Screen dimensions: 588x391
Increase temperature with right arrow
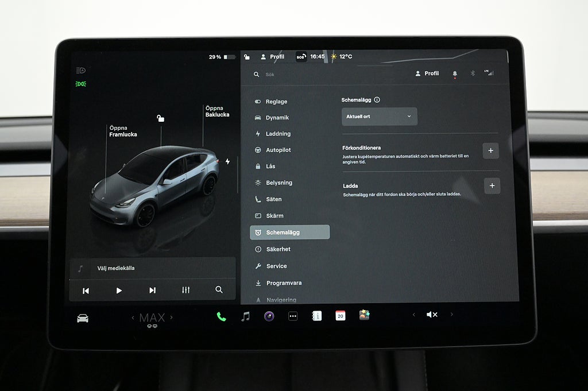pyautogui.click(x=171, y=318)
